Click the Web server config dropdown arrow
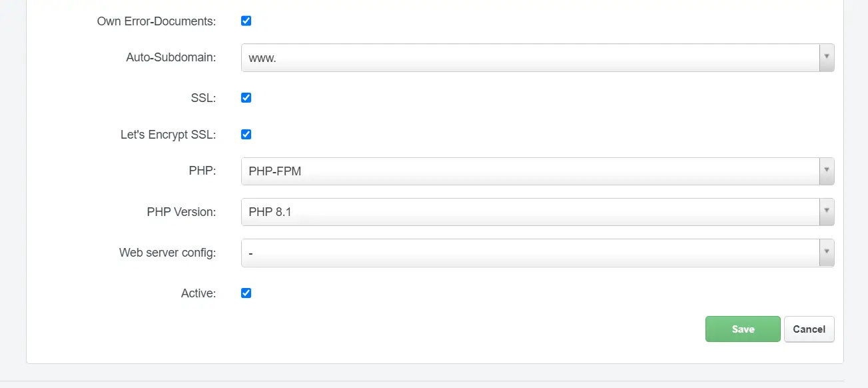The height and width of the screenshot is (388, 868). pos(826,253)
